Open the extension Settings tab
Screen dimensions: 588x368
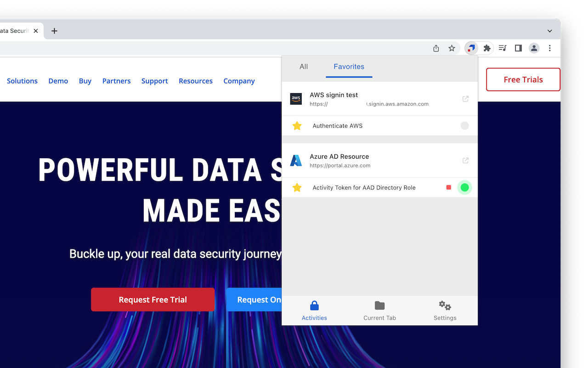pyautogui.click(x=445, y=310)
